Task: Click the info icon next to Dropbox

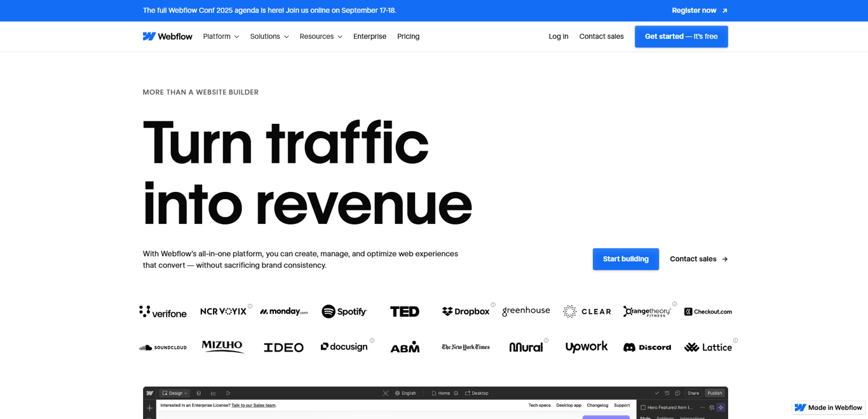Action: coord(493,305)
